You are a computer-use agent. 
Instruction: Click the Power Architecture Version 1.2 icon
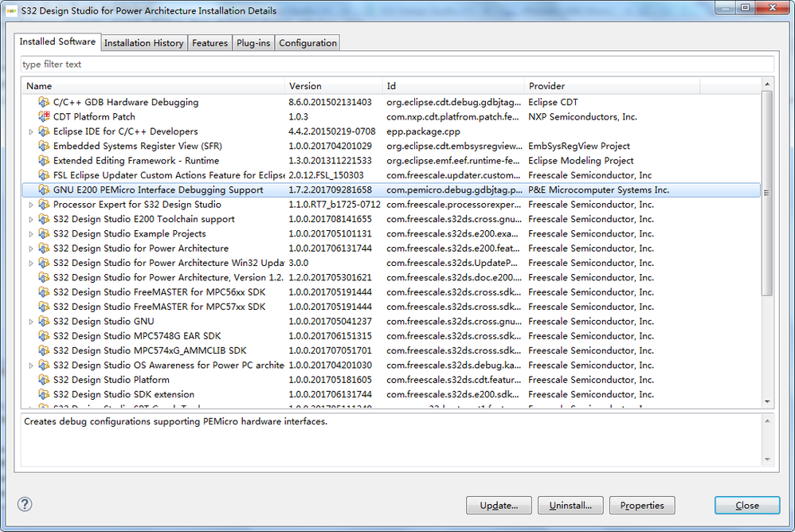[x=44, y=278]
